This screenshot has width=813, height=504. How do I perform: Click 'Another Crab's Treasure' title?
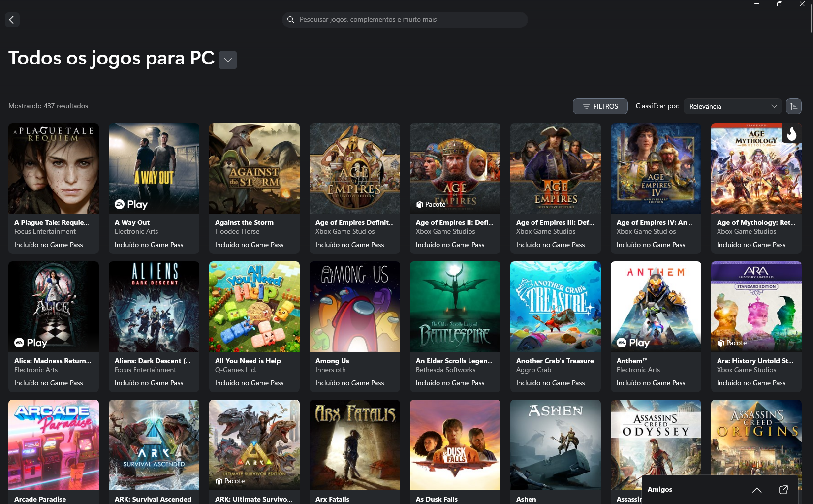tap(555, 361)
